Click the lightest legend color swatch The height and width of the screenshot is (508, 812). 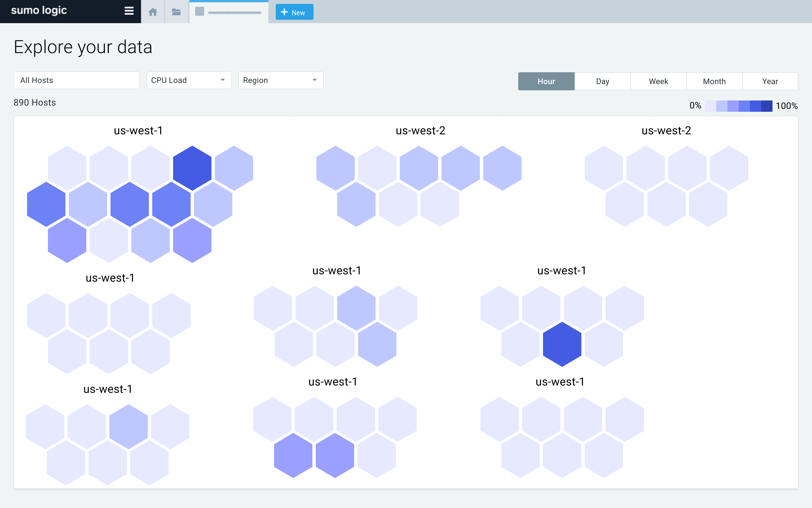tap(710, 106)
